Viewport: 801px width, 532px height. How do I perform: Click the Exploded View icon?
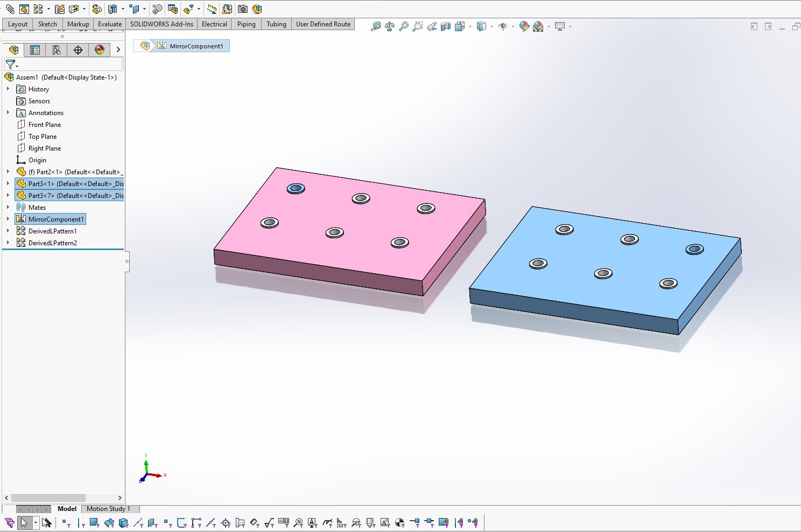tap(188, 9)
